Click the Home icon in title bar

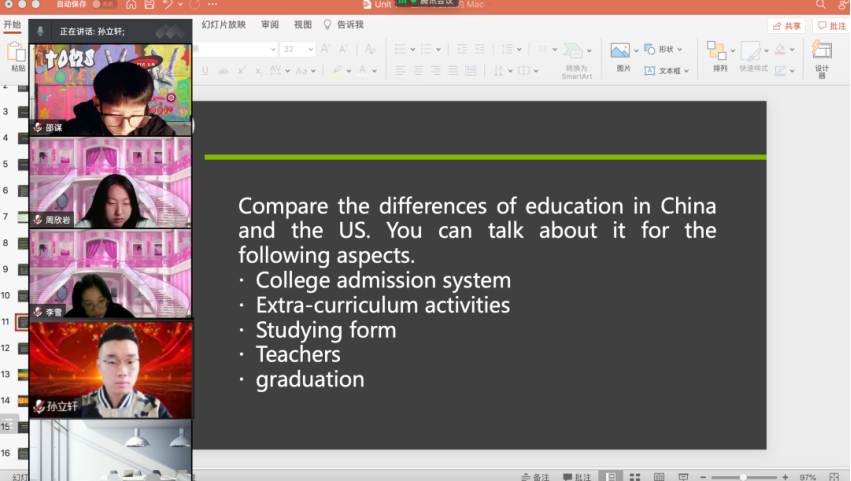click(129, 5)
